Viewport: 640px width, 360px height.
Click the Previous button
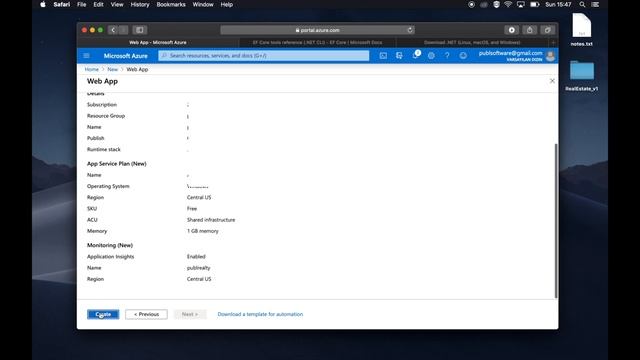coord(146,314)
